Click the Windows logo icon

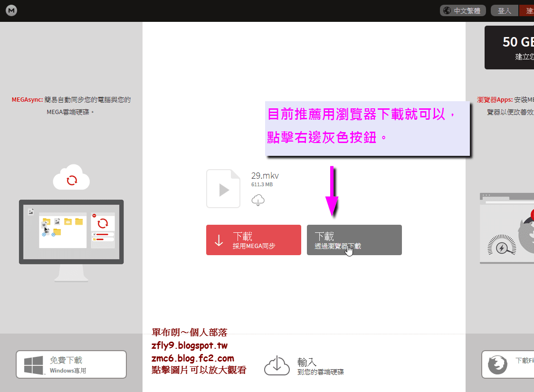34,365
